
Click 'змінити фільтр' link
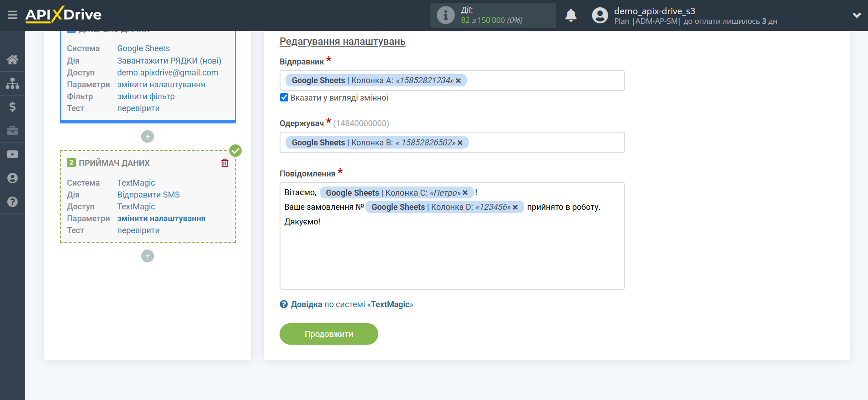(146, 96)
